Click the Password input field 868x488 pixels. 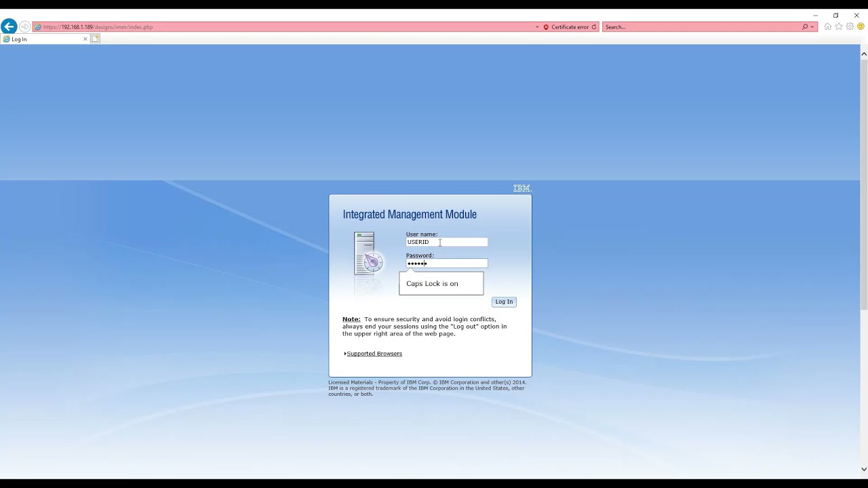click(x=446, y=264)
